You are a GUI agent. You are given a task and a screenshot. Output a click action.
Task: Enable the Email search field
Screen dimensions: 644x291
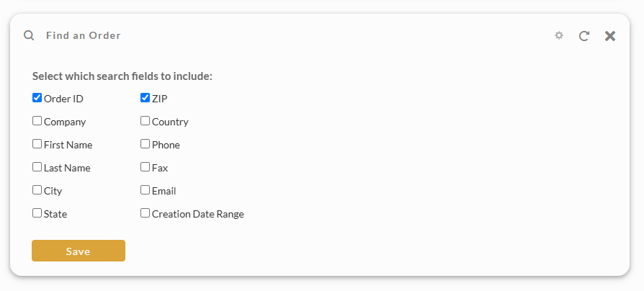[145, 189]
